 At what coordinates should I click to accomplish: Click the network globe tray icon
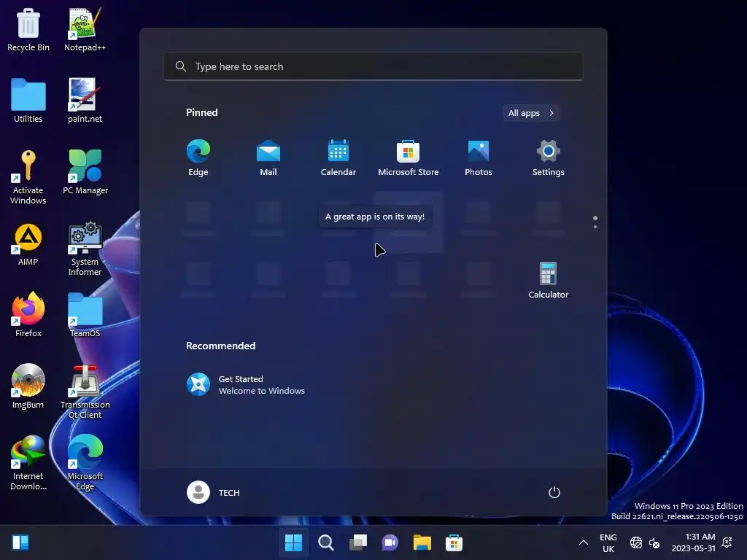636,542
